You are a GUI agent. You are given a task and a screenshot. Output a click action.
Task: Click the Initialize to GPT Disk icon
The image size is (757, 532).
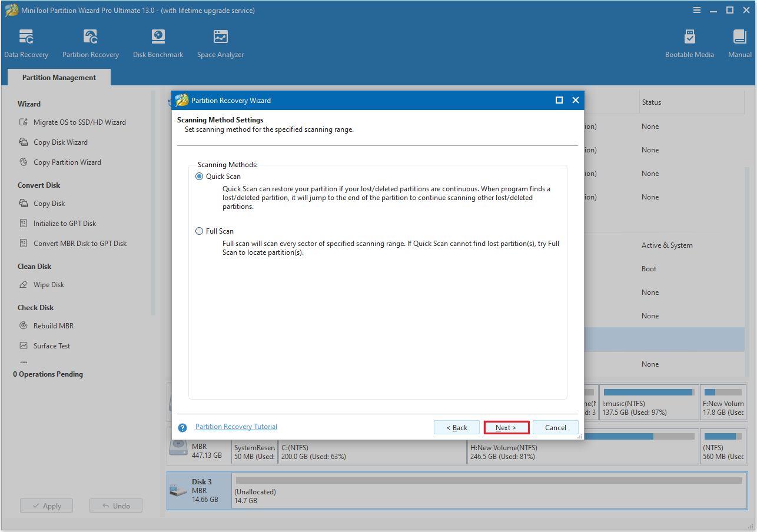click(x=24, y=224)
